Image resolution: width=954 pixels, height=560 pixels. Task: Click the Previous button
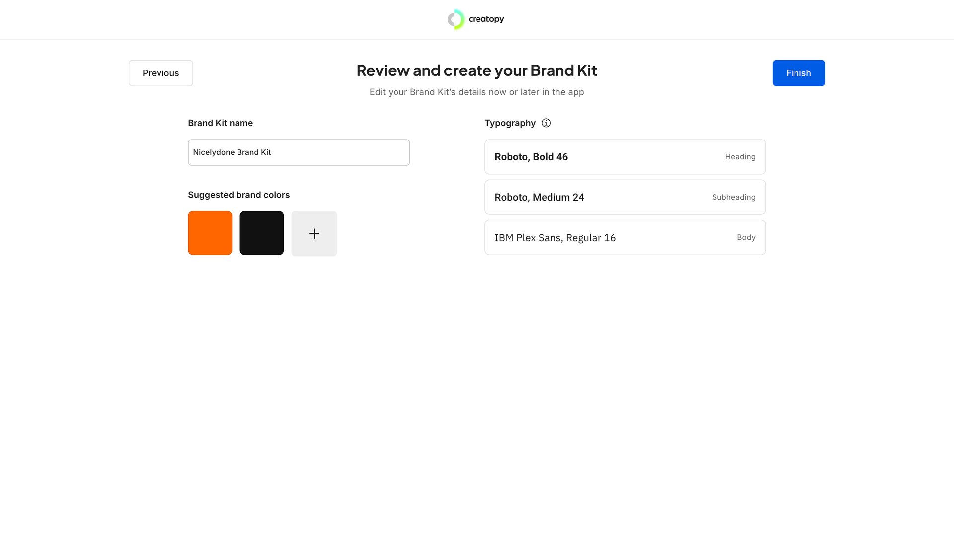coord(160,72)
